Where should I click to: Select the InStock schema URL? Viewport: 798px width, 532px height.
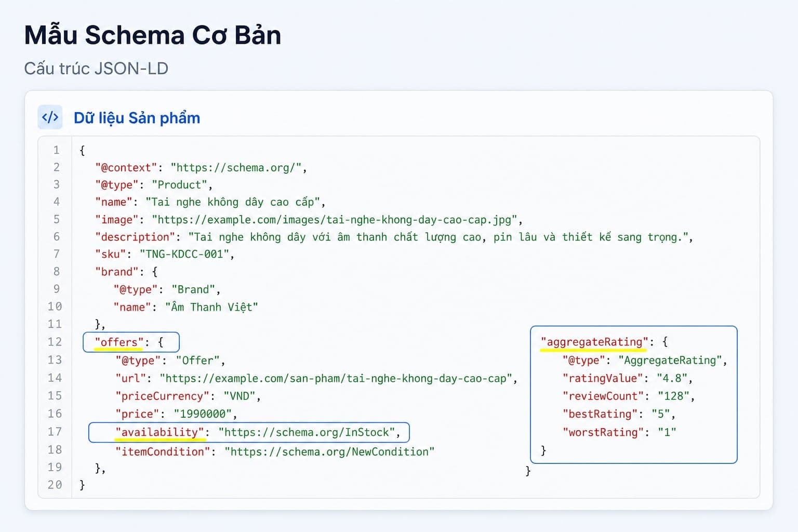307,432
